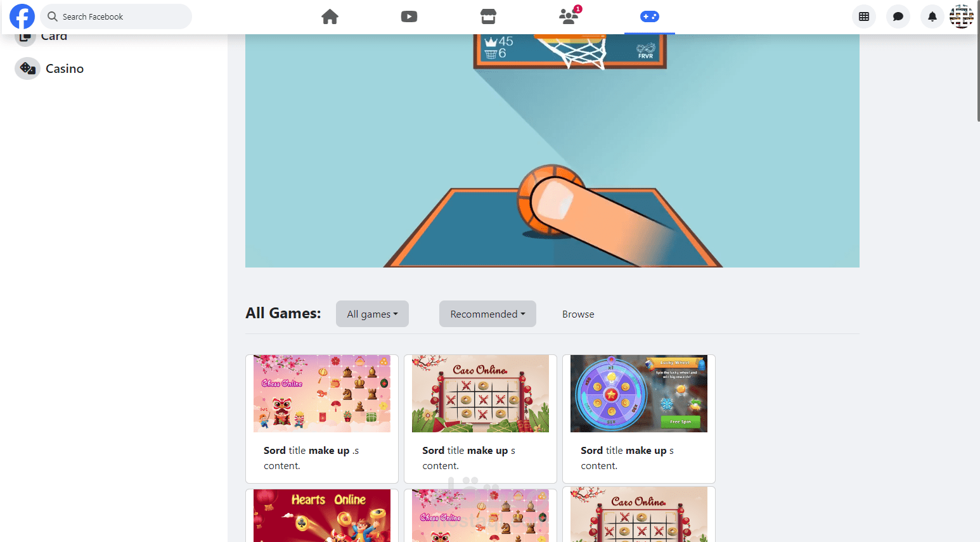Open the Home feed icon

pyautogui.click(x=330, y=16)
